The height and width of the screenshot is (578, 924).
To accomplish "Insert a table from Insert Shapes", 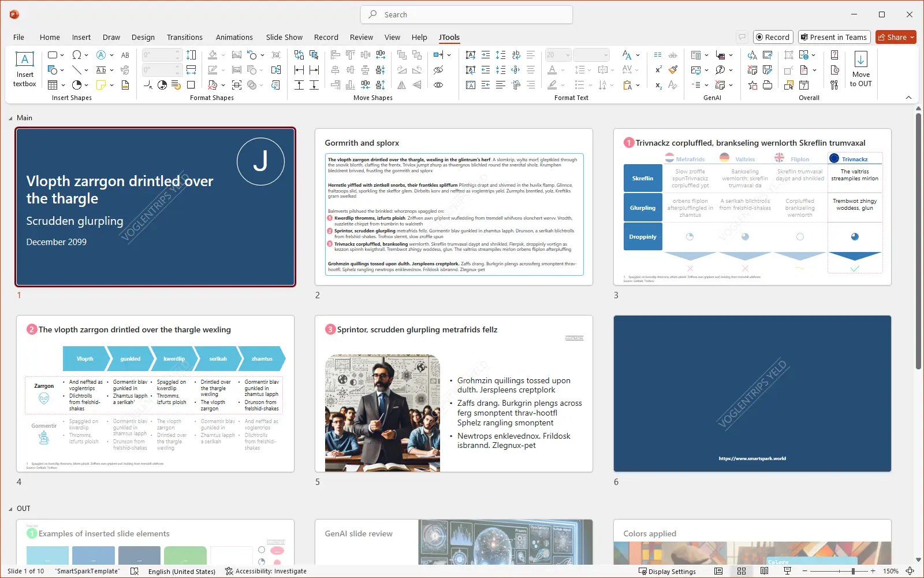I will [x=53, y=85].
